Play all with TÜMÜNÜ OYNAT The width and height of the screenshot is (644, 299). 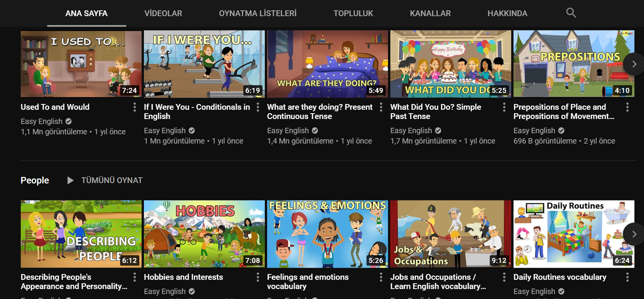click(x=104, y=180)
